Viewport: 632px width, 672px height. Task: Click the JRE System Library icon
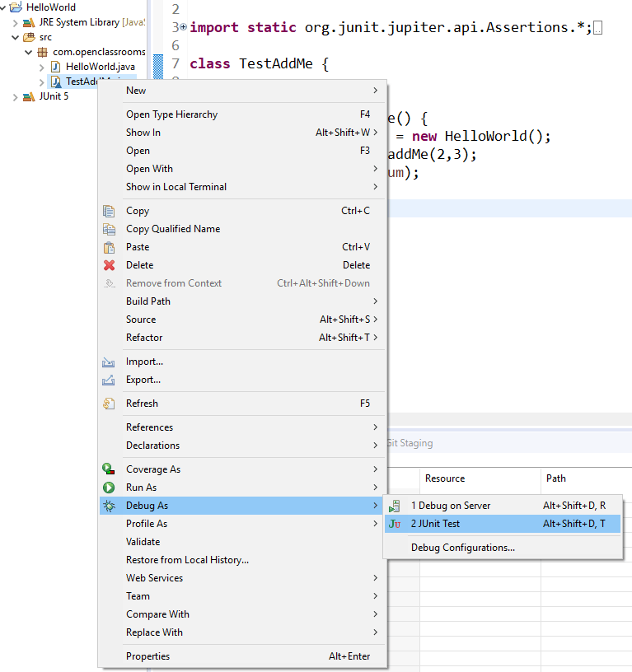pyautogui.click(x=29, y=22)
